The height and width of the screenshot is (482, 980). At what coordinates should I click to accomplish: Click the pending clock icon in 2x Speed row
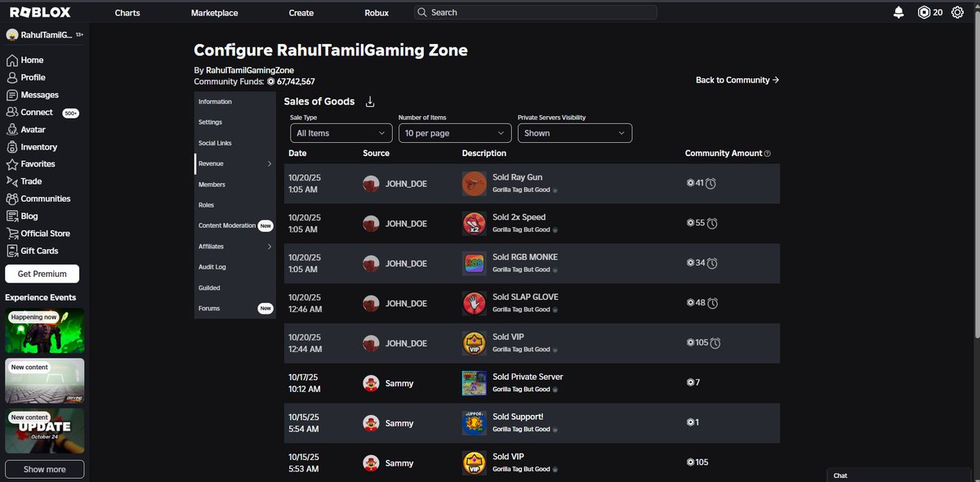pyautogui.click(x=712, y=223)
